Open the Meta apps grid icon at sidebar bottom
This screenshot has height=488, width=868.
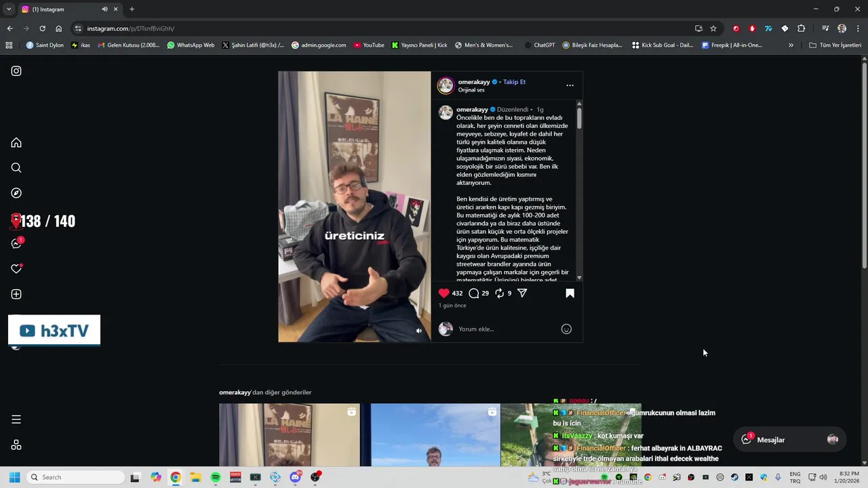16,445
